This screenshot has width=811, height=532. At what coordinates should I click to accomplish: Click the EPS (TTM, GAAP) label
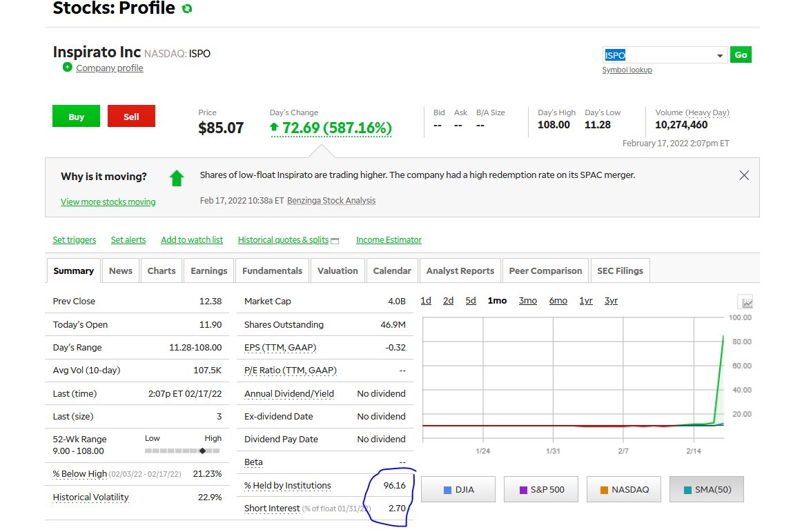pyautogui.click(x=280, y=348)
